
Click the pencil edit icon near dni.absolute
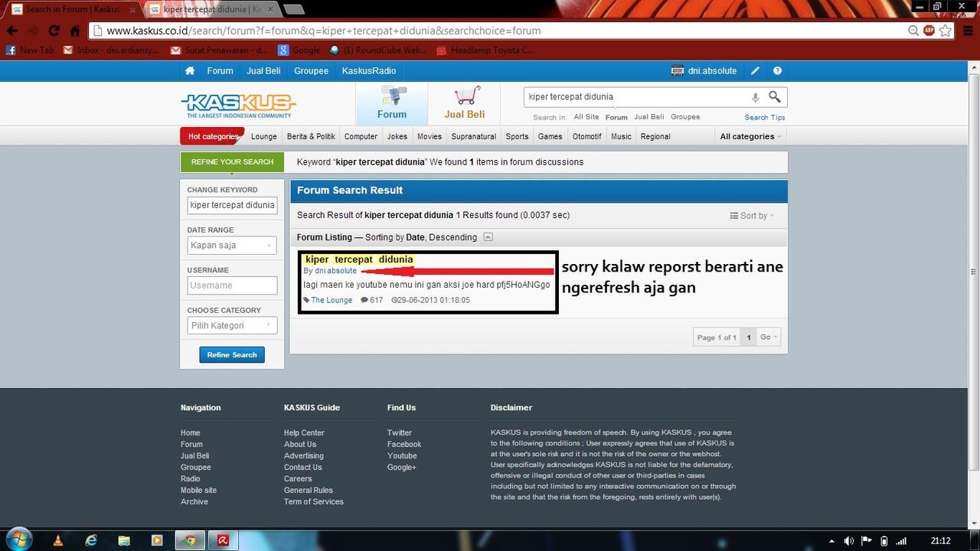click(755, 70)
